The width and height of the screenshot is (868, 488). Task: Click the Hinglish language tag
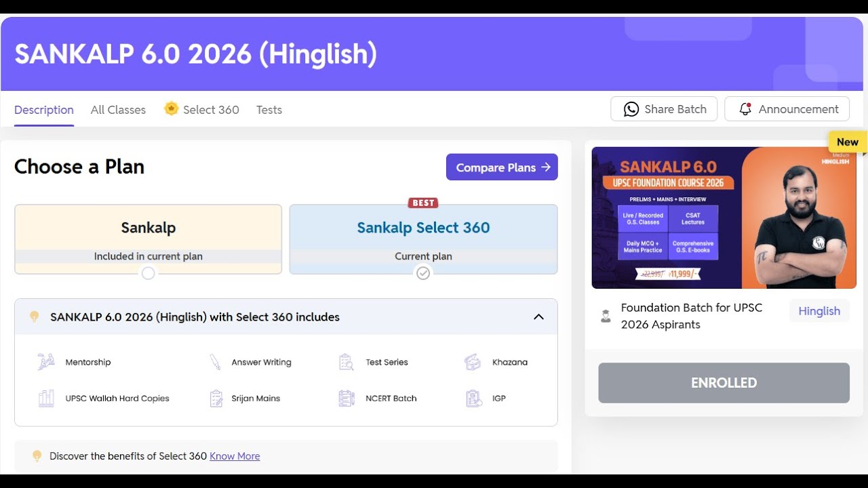click(819, 311)
